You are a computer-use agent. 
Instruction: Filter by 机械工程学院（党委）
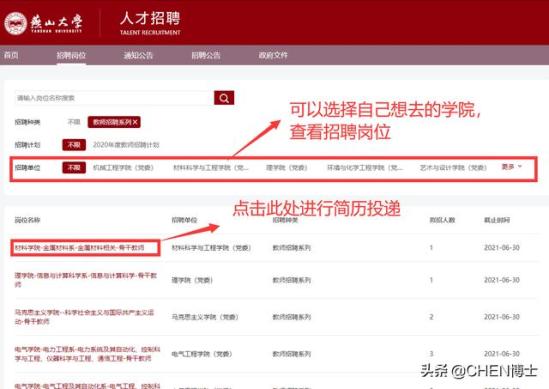pos(123,168)
